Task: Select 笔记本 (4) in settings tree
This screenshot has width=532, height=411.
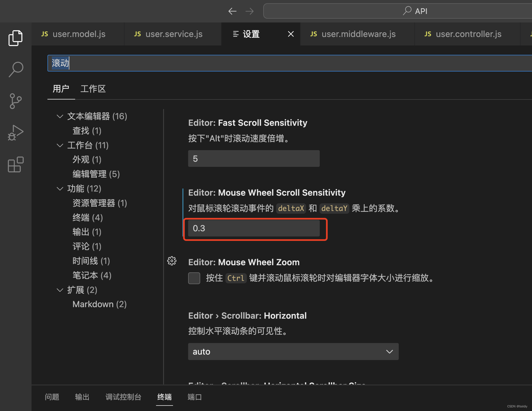Action: click(x=92, y=275)
